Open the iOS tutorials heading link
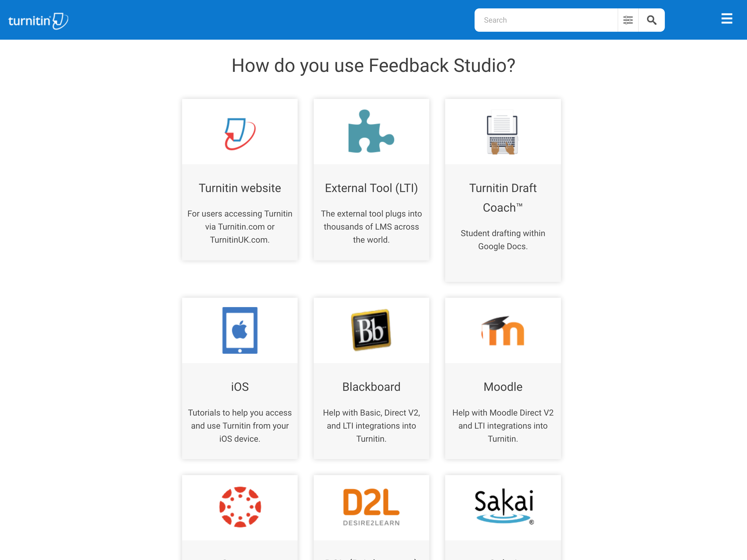Image resolution: width=747 pixels, height=560 pixels. click(240, 387)
